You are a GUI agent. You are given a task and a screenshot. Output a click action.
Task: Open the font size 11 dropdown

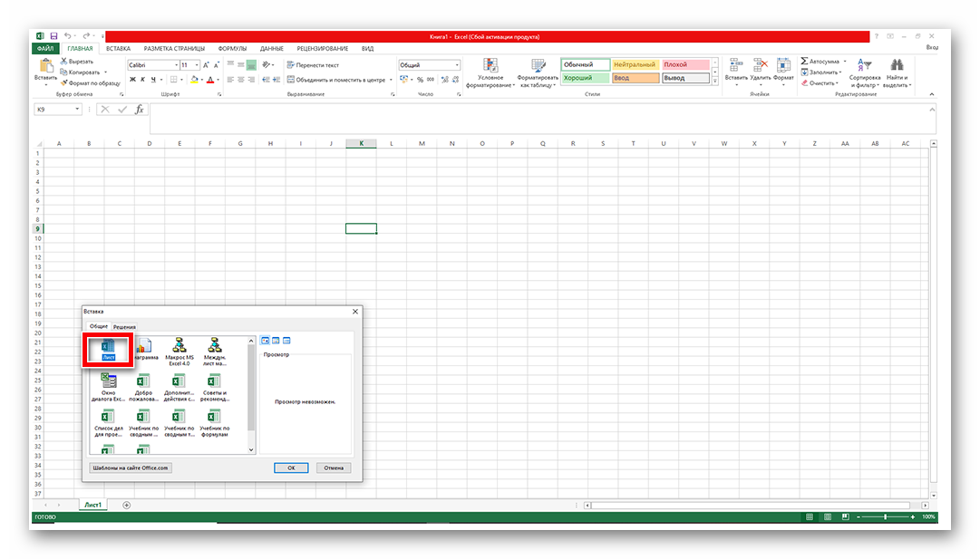(196, 65)
